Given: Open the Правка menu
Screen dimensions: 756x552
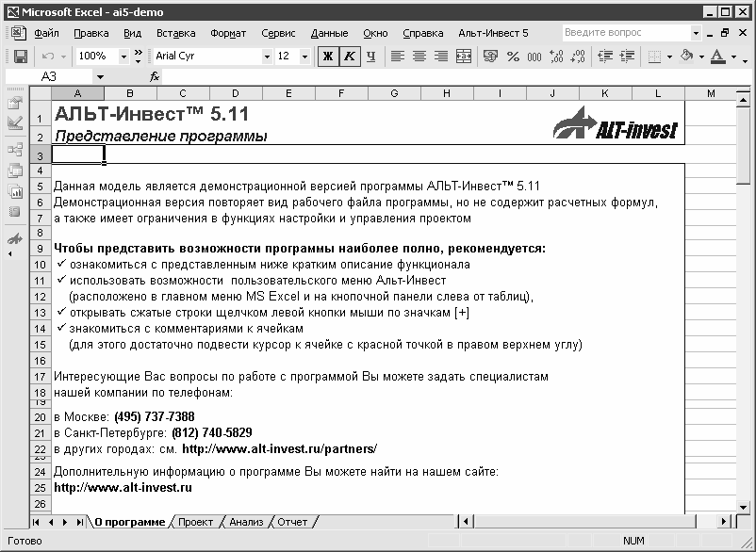Looking at the screenshot, I should click(x=91, y=33).
